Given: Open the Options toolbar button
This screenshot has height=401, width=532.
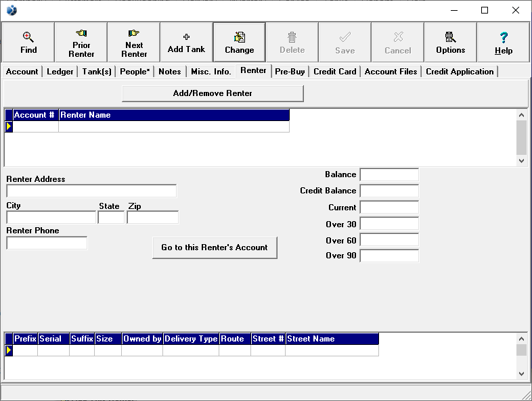Looking at the screenshot, I should point(451,43).
